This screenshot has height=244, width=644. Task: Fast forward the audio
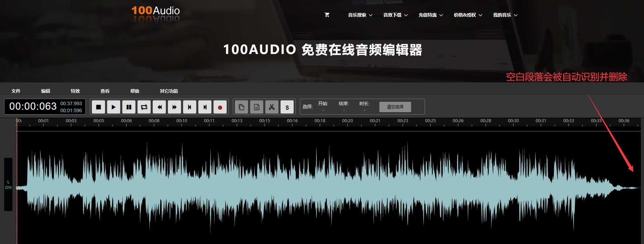pos(174,107)
